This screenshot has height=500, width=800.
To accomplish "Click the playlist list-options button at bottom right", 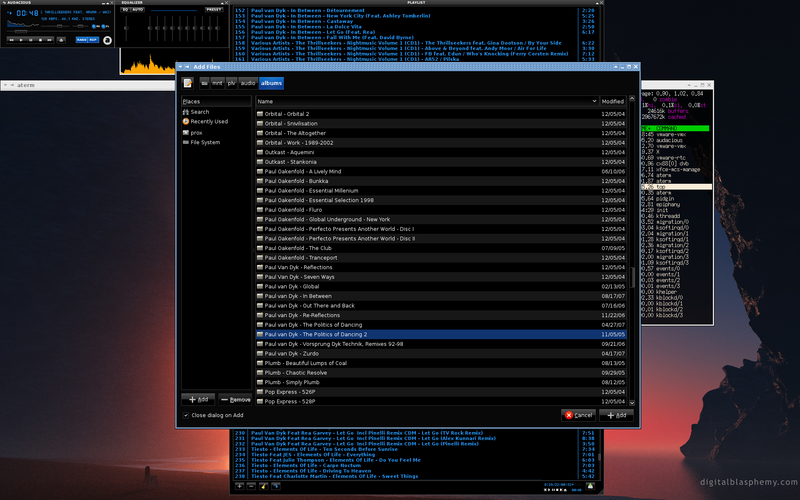I will coord(590,486).
